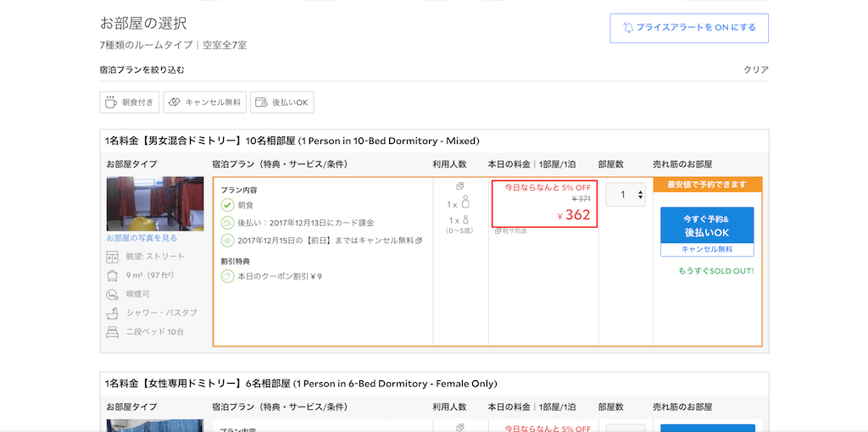Click the adult person icon in 利用人数
Screen dimensions: 868x432
pos(465,202)
